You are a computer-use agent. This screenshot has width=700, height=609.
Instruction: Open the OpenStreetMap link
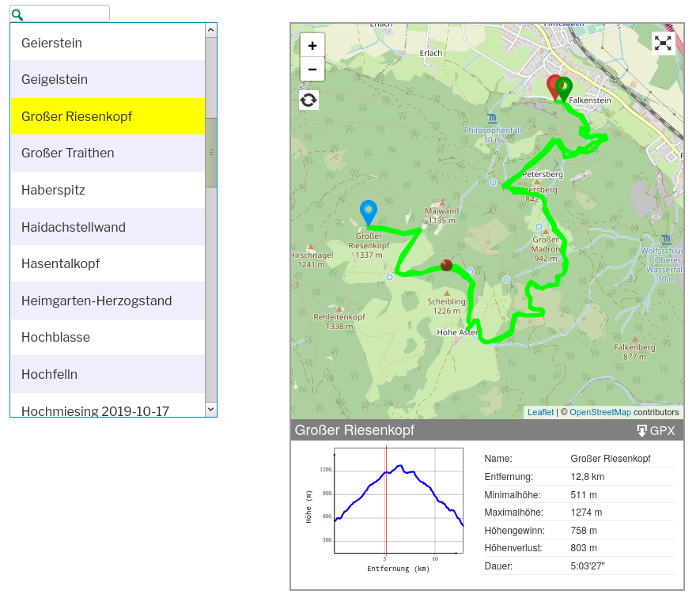click(x=600, y=412)
